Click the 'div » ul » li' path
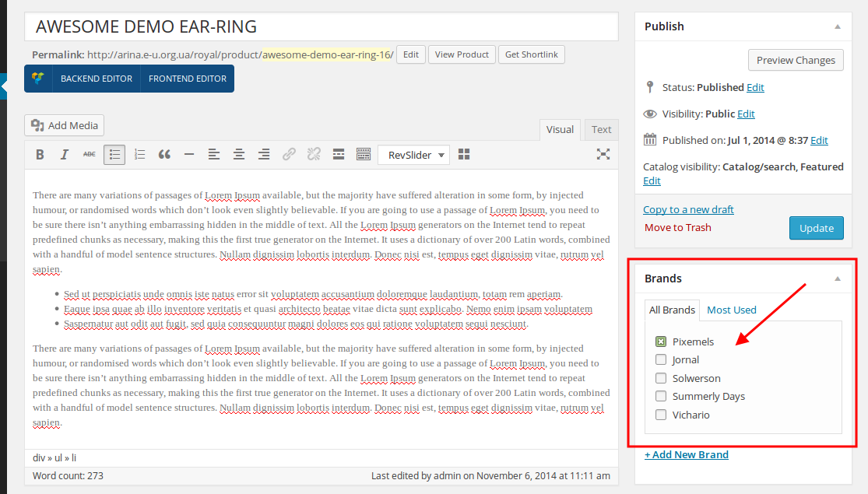This screenshot has height=494, width=868. pyautogui.click(x=54, y=458)
